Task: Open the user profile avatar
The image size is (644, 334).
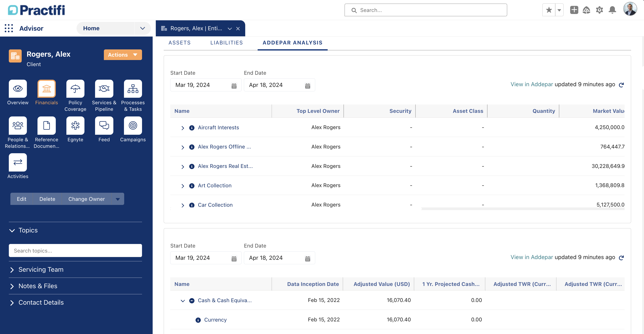Action: [630, 9]
